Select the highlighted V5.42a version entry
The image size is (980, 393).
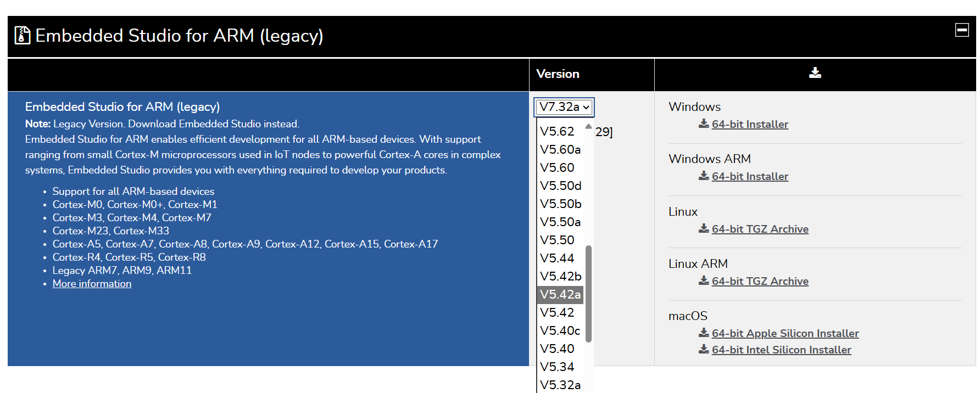point(560,294)
